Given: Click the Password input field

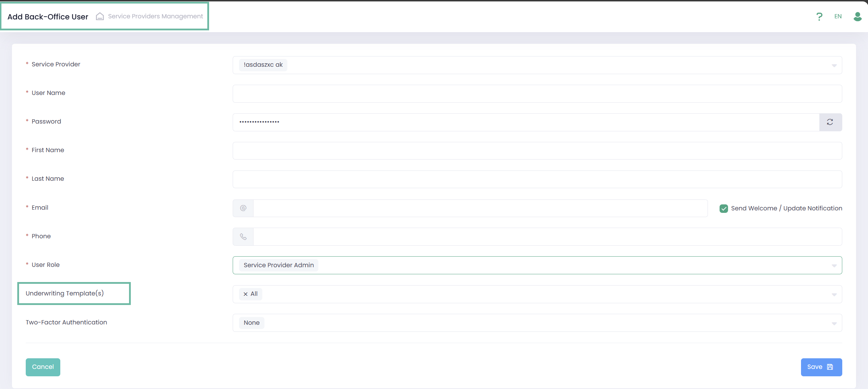Looking at the screenshot, I should tap(525, 122).
